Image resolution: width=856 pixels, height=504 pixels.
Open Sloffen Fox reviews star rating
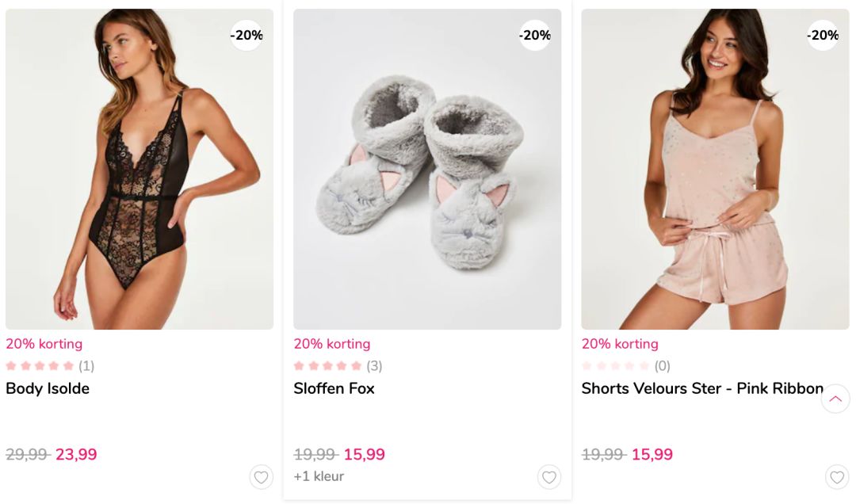pyautogui.click(x=328, y=366)
